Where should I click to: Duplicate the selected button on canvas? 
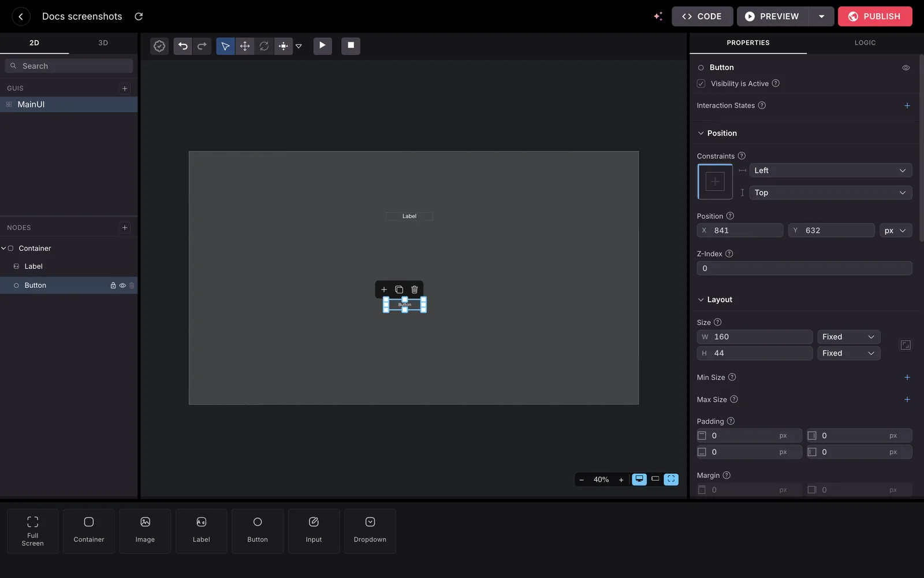(x=399, y=290)
